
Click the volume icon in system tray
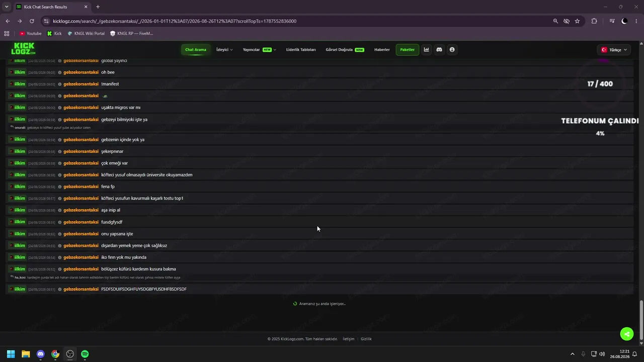(602, 354)
